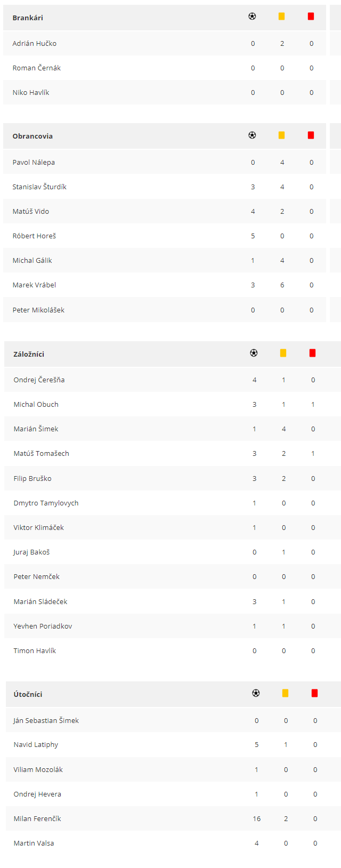341x868 pixels.
Task: Click the goals ball icon in Brankári header
Action: [252, 17]
